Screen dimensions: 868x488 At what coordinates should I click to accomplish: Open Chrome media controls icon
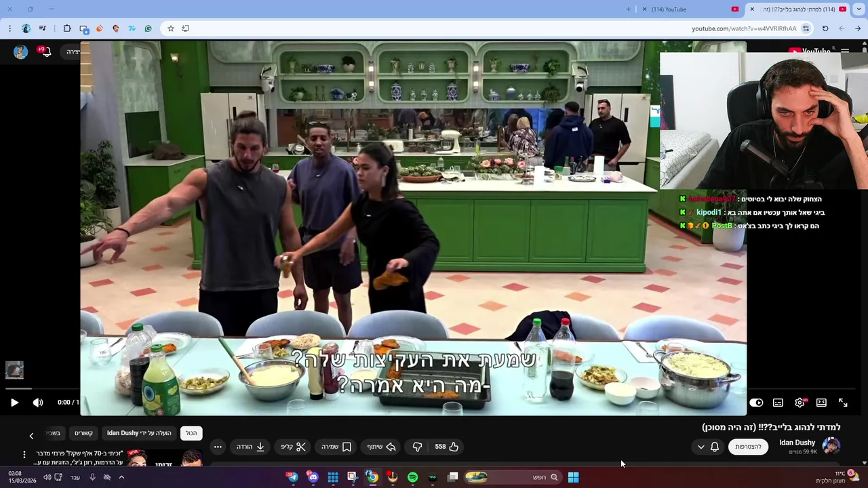click(x=43, y=28)
